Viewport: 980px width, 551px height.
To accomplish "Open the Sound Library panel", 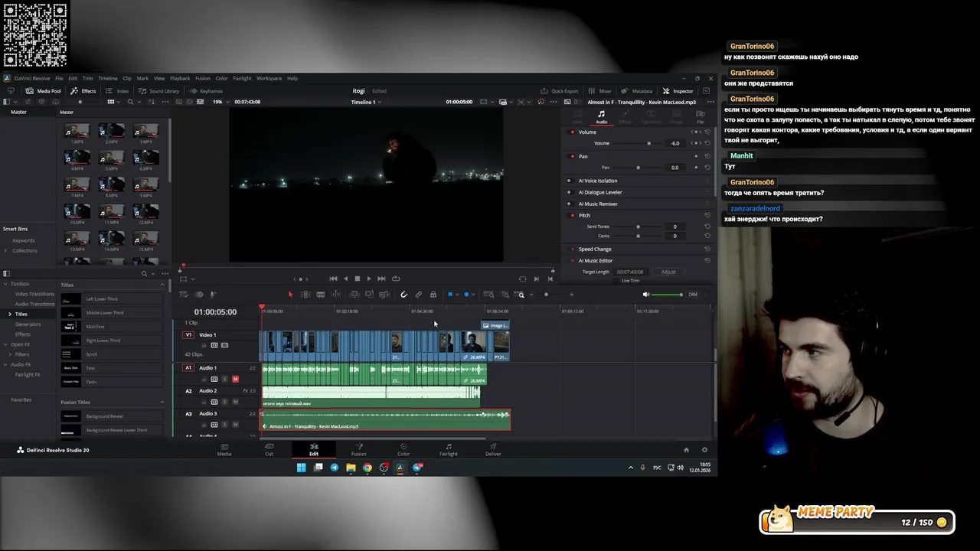I will click(x=158, y=91).
